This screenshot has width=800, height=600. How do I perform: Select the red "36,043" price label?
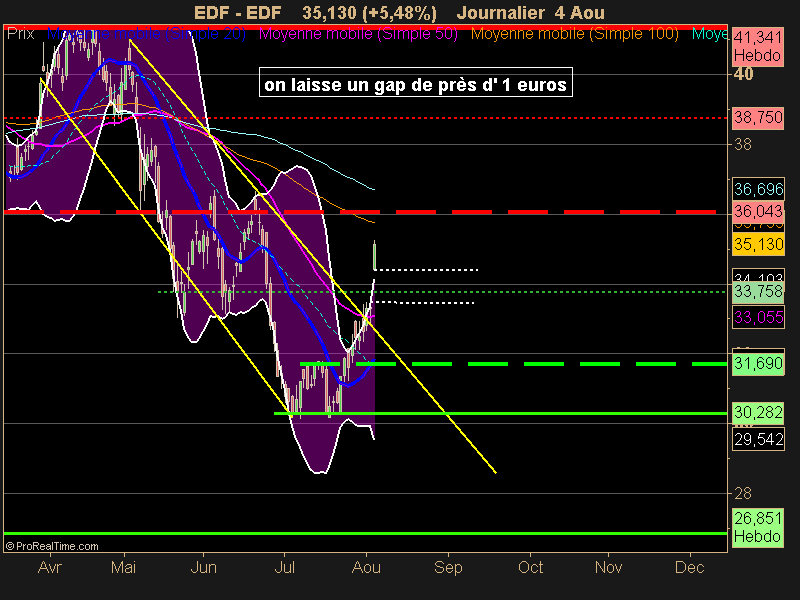tap(758, 211)
